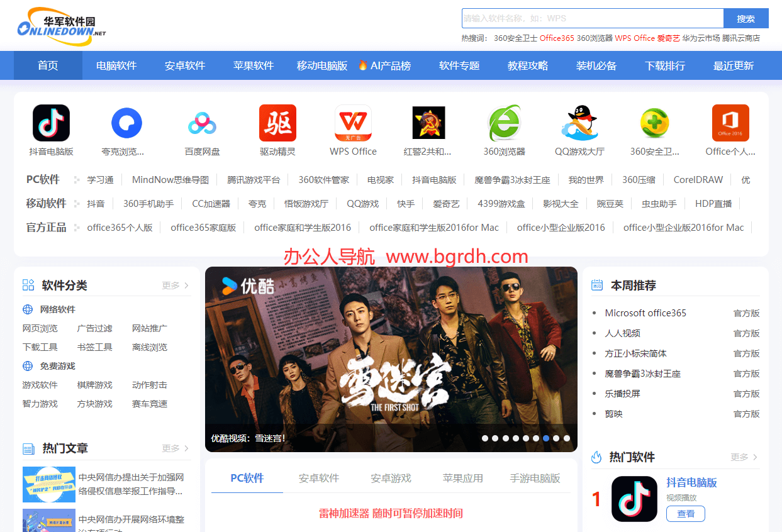Open the 抖音电脑版 app icon in top row
The height and width of the screenshot is (532, 782).
point(51,123)
